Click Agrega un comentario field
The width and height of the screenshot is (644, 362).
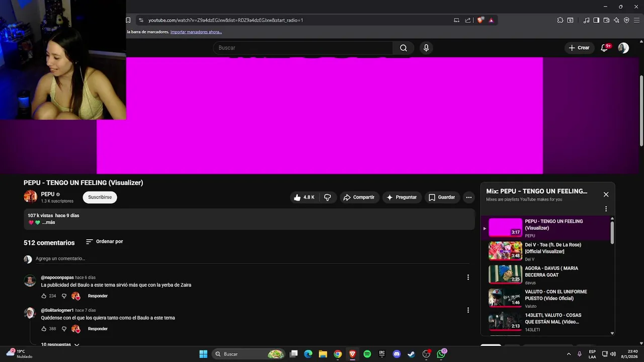252,258
